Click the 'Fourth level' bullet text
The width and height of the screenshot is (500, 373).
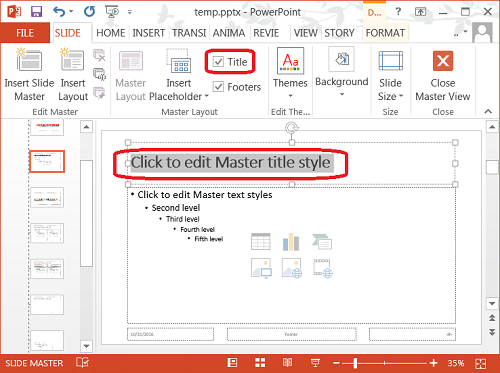(197, 229)
